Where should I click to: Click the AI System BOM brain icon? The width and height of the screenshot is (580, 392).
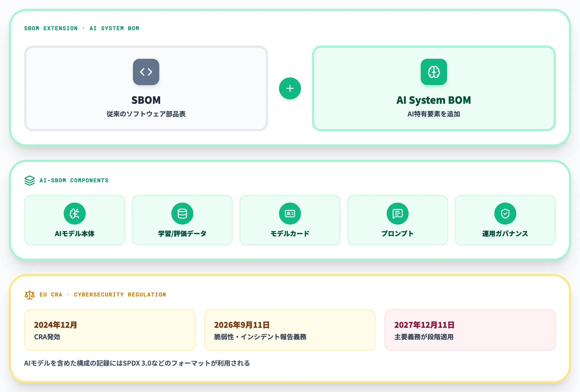pos(434,72)
